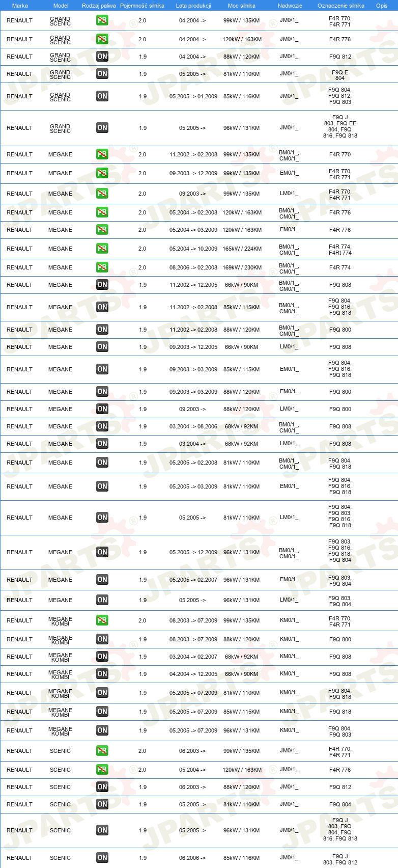Click the ON diesel icon in the Megane Kombi 85kW/115KM row

coord(102,712)
